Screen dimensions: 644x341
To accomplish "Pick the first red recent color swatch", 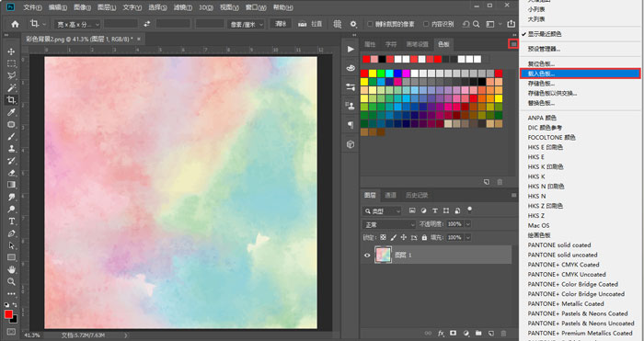I will [x=366, y=60].
